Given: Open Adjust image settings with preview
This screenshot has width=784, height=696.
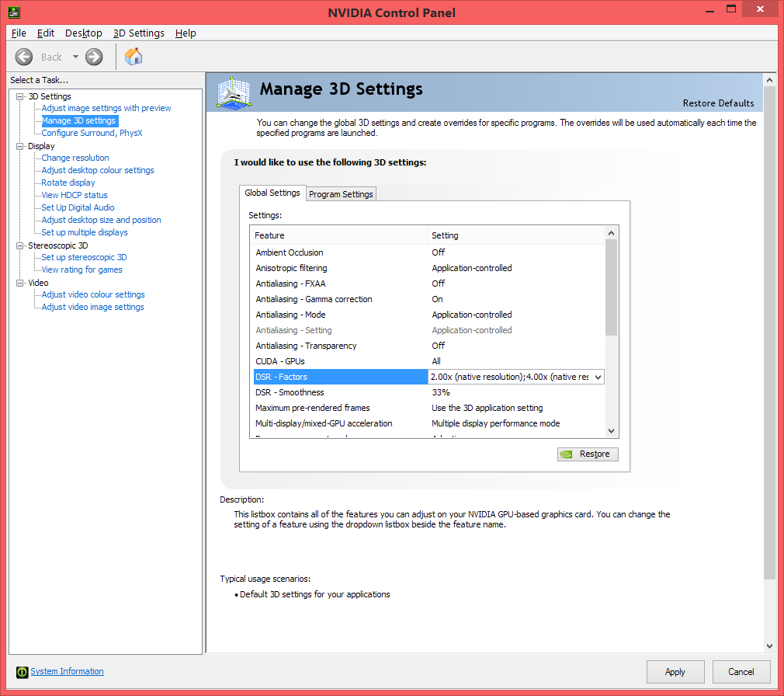Looking at the screenshot, I should (x=106, y=108).
